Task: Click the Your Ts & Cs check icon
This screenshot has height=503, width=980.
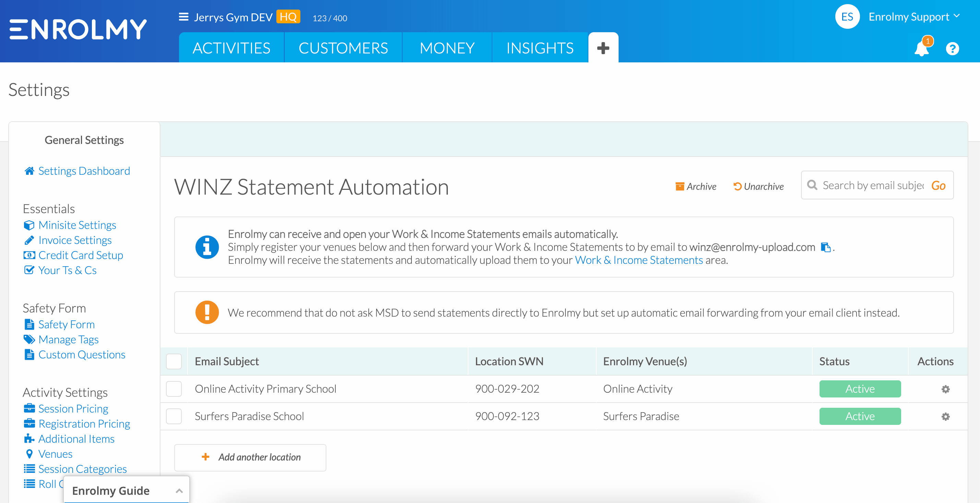Action: (29, 270)
